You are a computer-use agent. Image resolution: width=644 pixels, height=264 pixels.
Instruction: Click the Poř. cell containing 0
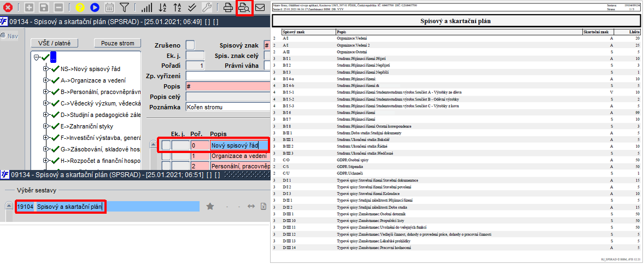coord(200,145)
